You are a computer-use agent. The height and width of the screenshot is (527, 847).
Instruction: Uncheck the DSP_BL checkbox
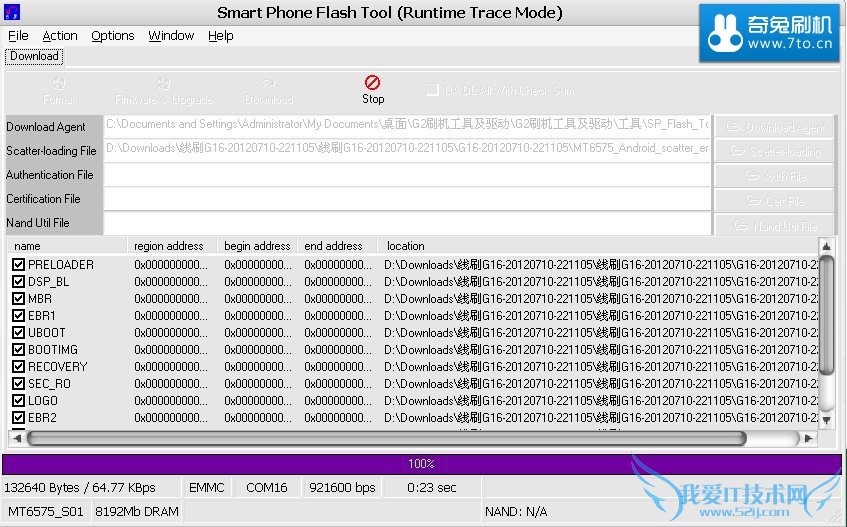[x=18, y=282]
